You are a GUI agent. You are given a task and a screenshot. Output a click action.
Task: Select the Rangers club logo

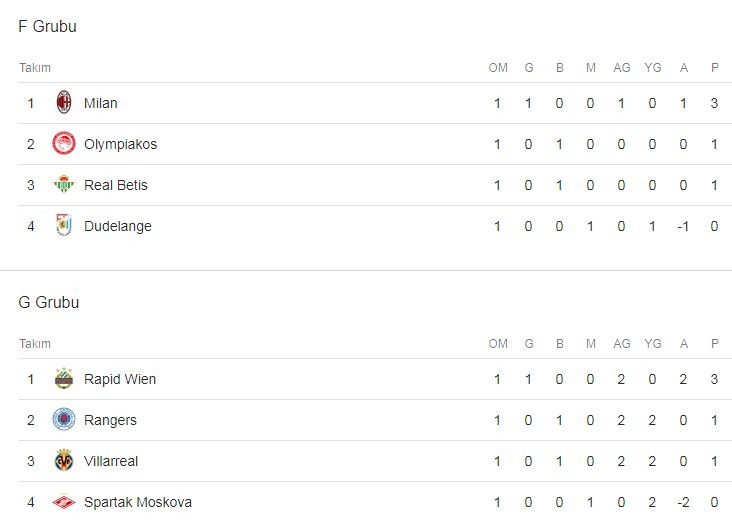(x=64, y=420)
